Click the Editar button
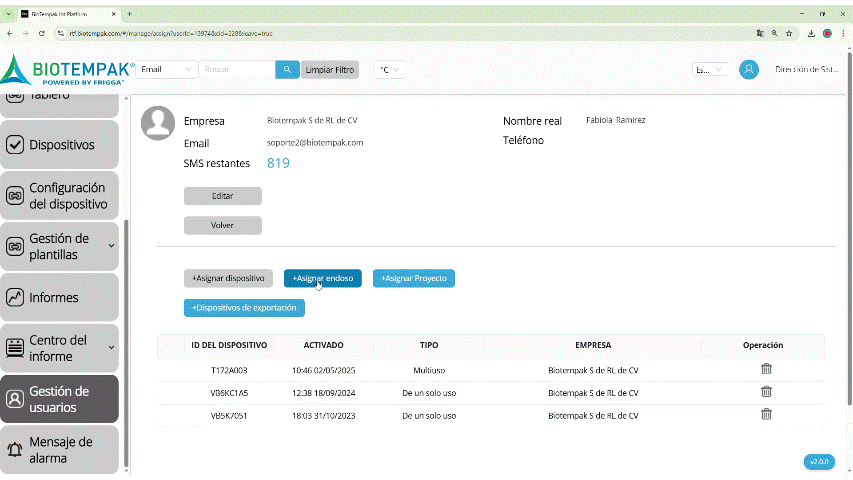This screenshot has width=853, height=480. coord(222,196)
